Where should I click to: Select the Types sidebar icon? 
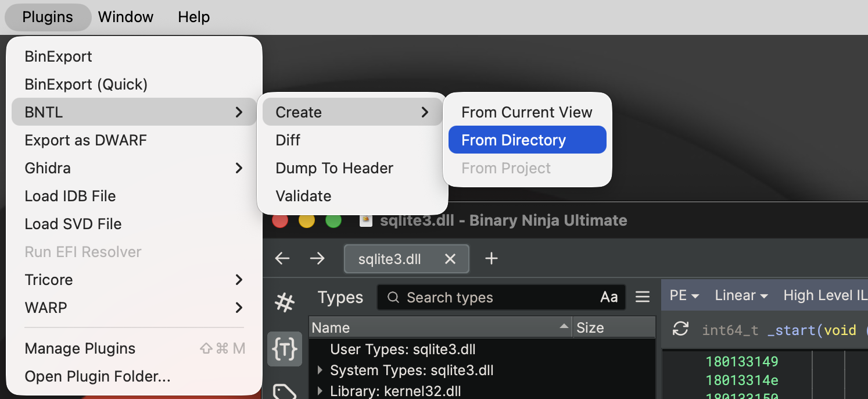[285, 350]
